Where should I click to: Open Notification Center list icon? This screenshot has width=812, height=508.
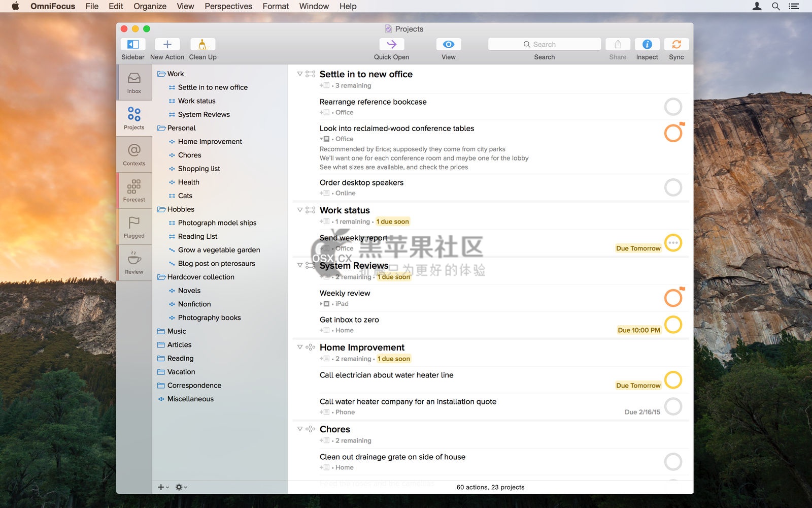794,6
